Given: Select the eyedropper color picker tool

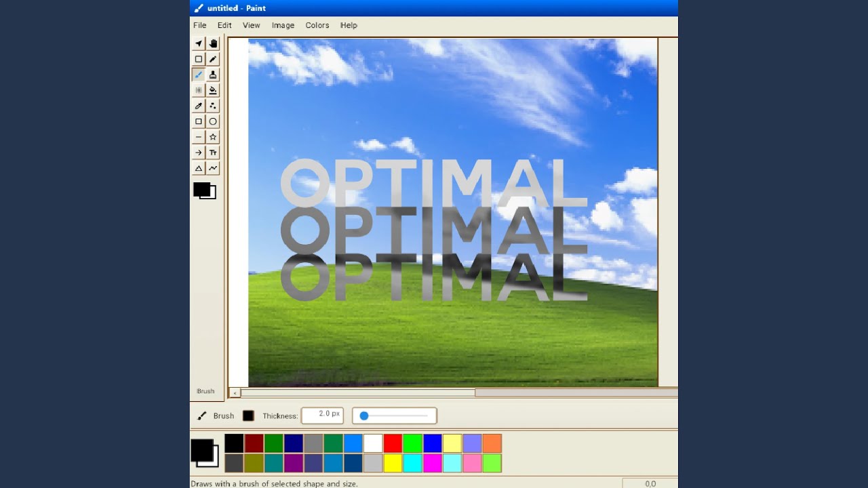Looking at the screenshot, I should pos(199,106).
